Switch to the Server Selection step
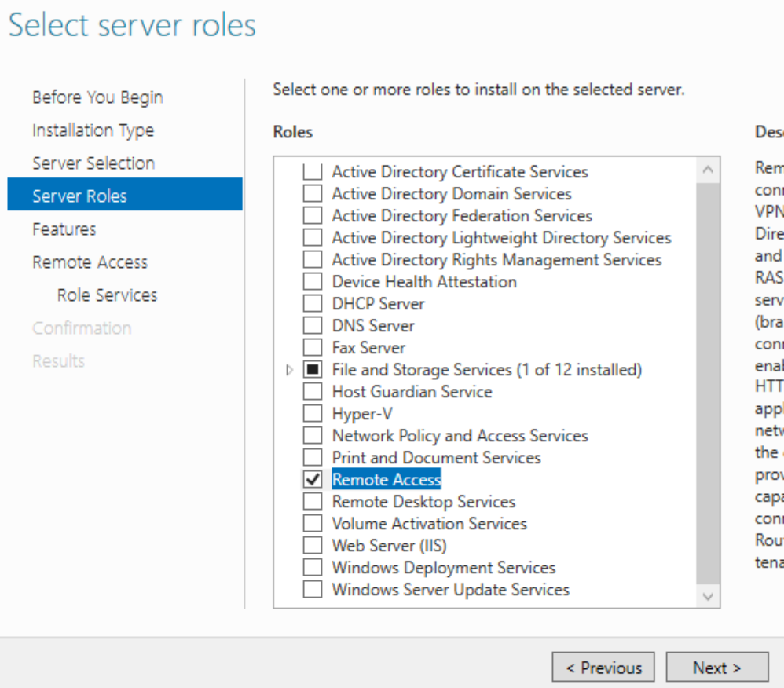The image size is (784, 688). point(93,163)
